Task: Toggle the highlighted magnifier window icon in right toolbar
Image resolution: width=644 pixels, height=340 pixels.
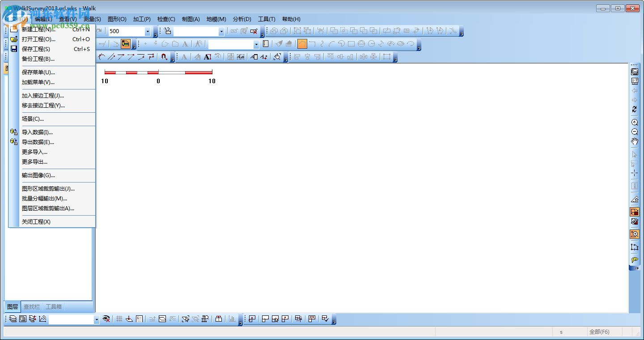Action: pos(634,234)
